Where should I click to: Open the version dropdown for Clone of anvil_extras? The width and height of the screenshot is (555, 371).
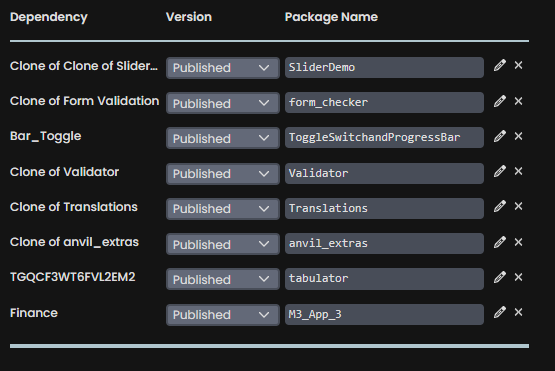tap(223, 244)
